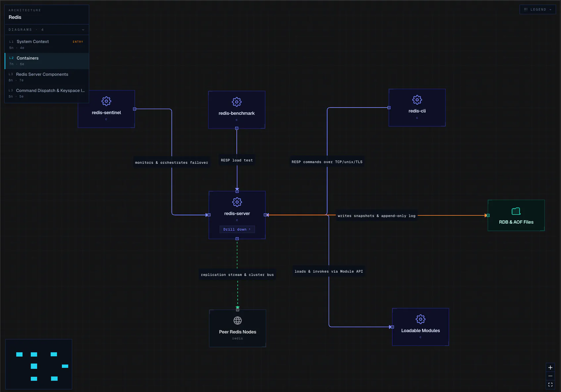
Task: Click the redis-cli gear icon
Action: pyautogui.click(x=417, y=100)
